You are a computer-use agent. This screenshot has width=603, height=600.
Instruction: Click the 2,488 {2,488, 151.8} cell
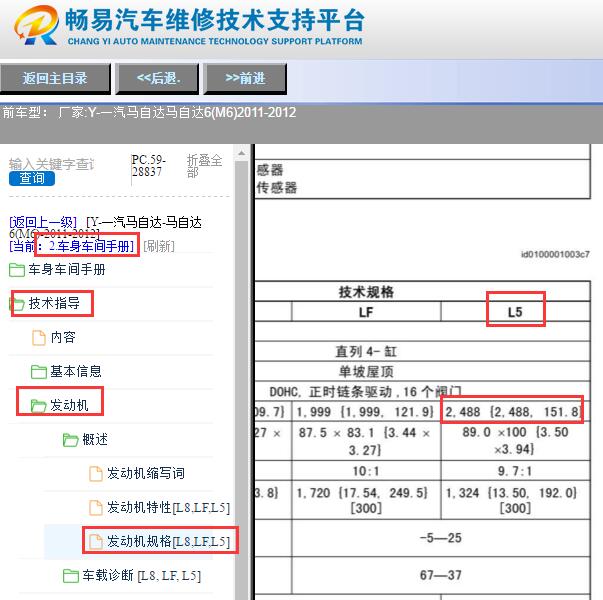coord(513,412)
